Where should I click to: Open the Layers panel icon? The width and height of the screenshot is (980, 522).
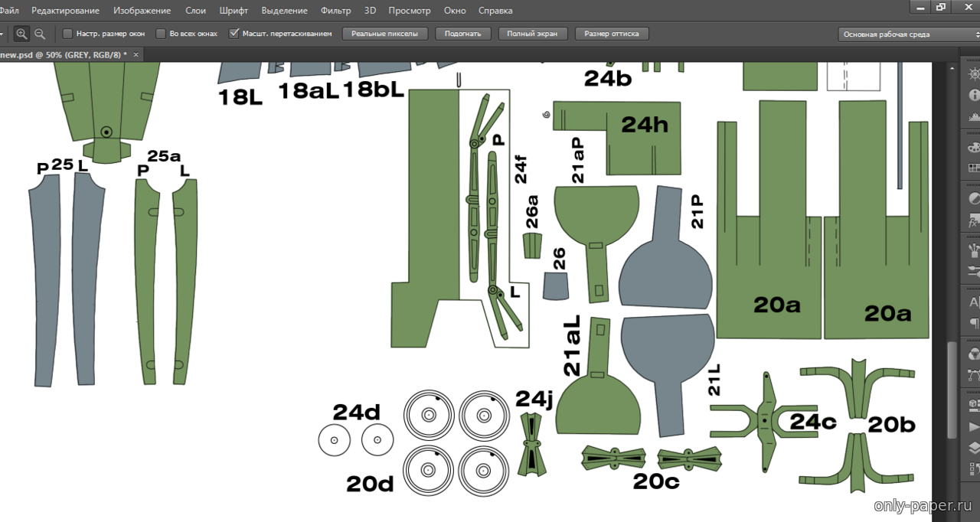click(974, 448)
